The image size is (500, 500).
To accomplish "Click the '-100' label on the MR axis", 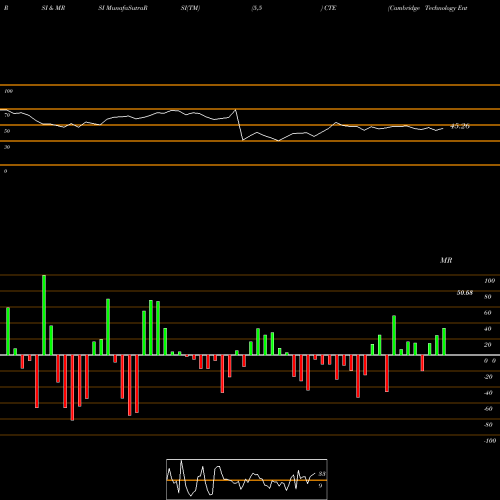I will (x=490, y=441).
